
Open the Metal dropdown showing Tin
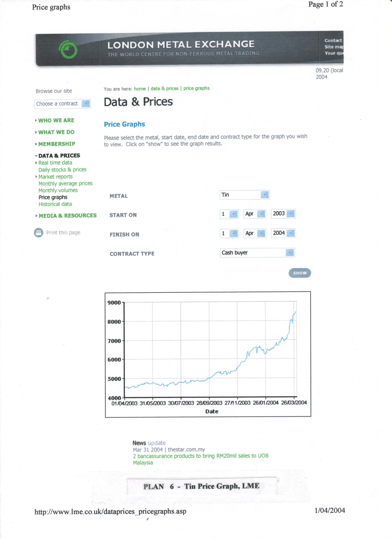pyautogui.click(x=264, y=195)
